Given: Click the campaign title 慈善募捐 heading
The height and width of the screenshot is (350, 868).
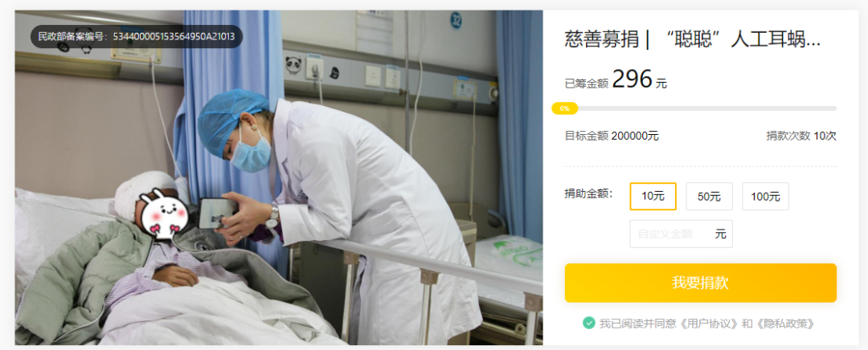Looking at the screenshot, I should [x=692, y=40].
